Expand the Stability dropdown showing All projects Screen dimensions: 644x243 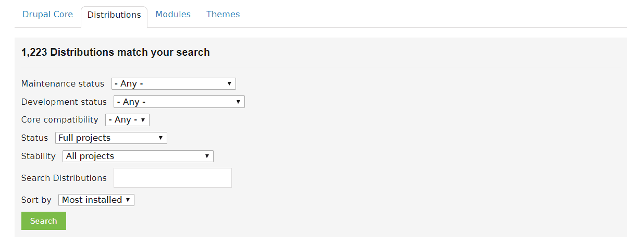coord(138,156)
